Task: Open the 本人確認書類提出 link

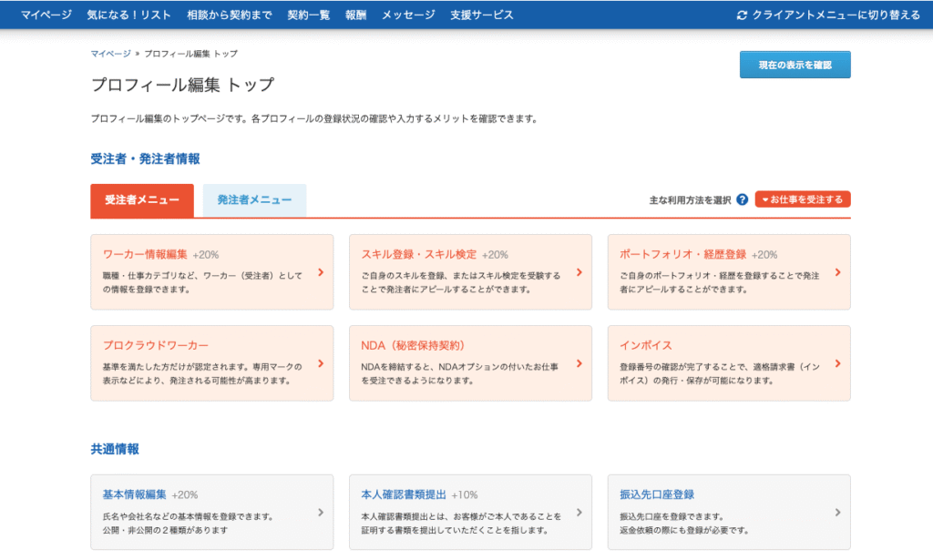Action: pyautogui.click(x=404, y=494)
